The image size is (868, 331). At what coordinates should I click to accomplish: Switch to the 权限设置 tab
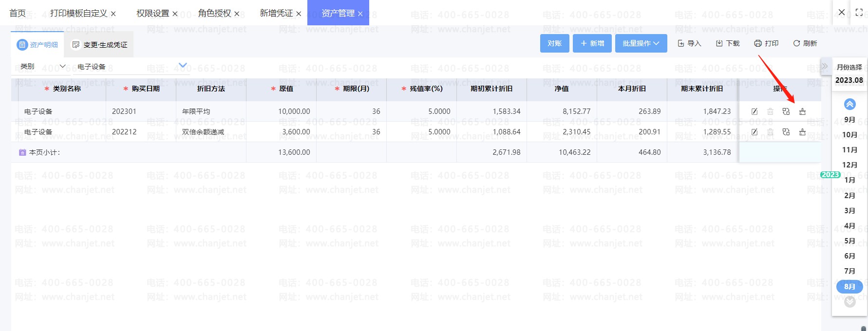(x=152, y=13)
